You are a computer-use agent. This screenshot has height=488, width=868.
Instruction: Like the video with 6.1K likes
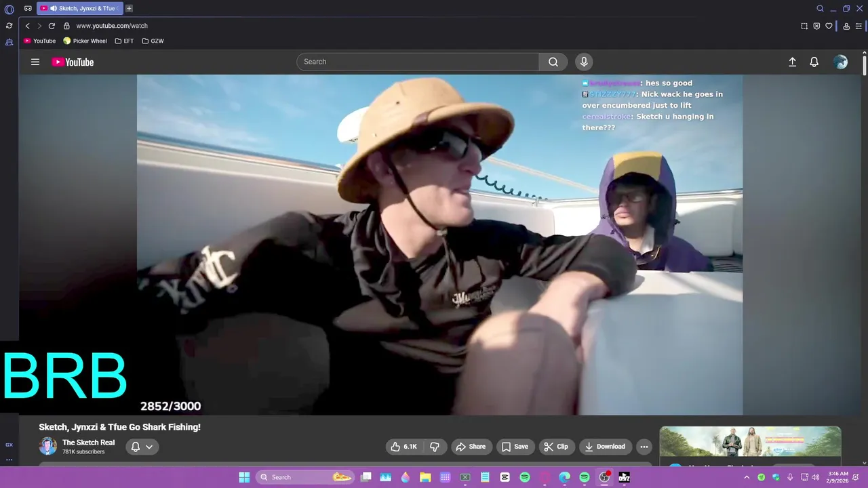pos(403,447)
